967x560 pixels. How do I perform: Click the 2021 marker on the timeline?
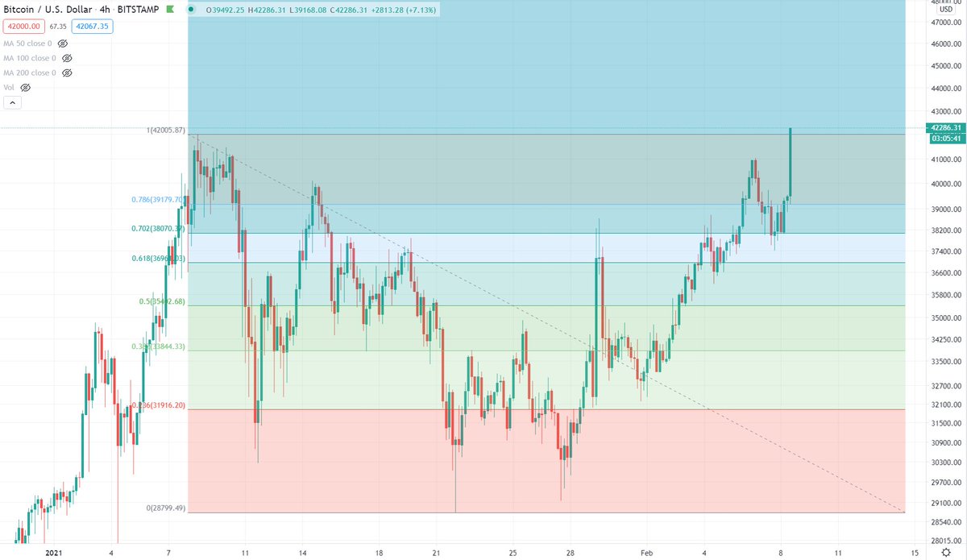(x=55, y=553)
